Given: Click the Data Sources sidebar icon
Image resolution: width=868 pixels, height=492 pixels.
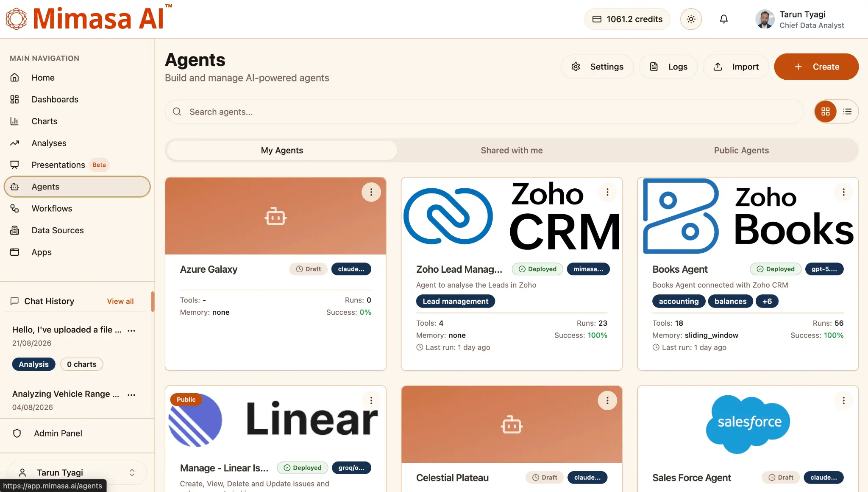Looking at the screenshot, I should point(15,230).
